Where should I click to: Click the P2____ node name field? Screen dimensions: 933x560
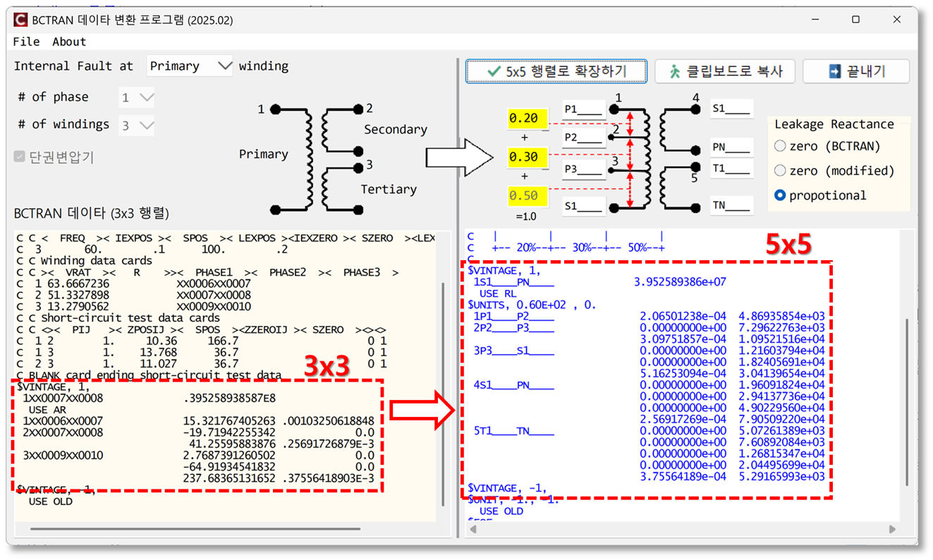tap(584, 138)
